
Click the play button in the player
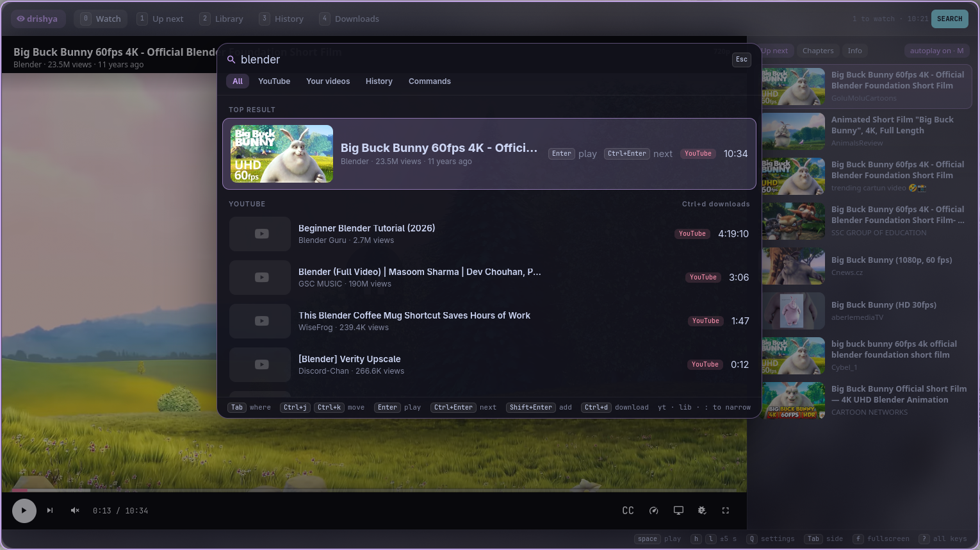pos(24,511)
